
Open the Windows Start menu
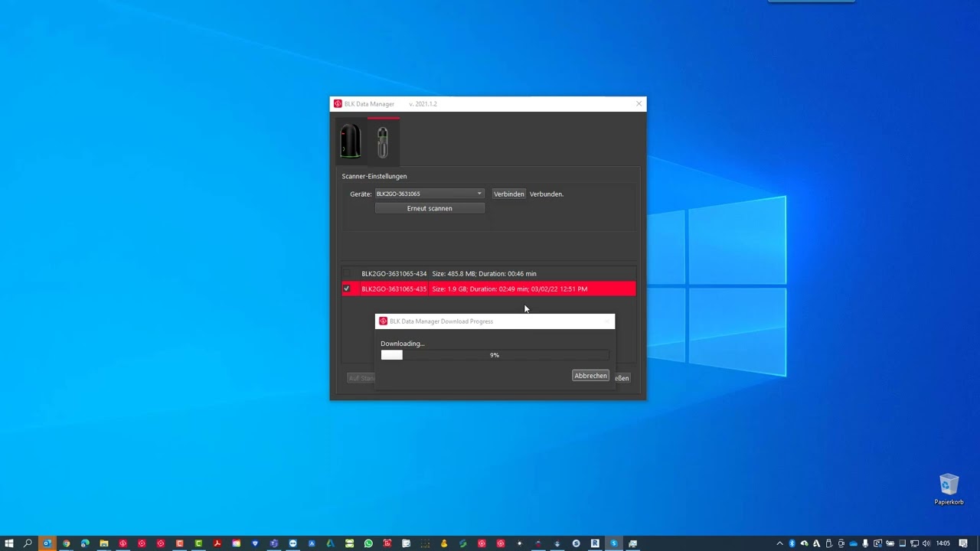point(8,543)
